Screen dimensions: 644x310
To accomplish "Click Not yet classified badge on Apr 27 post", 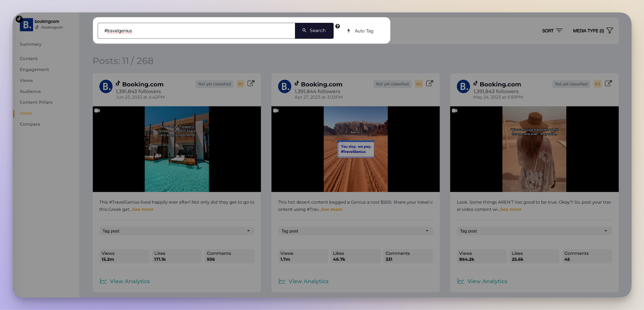I will pos(392,84).
